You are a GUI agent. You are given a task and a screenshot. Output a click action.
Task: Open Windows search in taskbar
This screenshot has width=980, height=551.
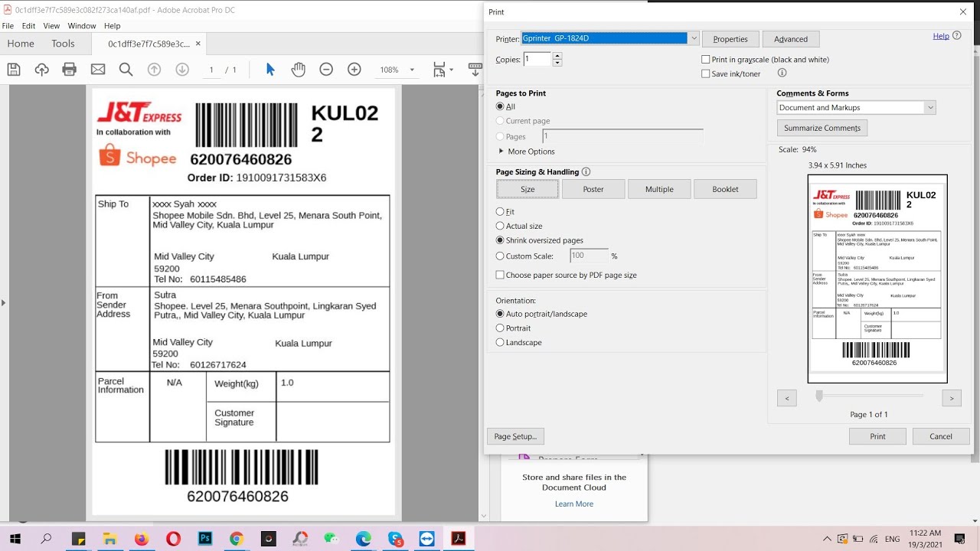click(x=46, y=539)
